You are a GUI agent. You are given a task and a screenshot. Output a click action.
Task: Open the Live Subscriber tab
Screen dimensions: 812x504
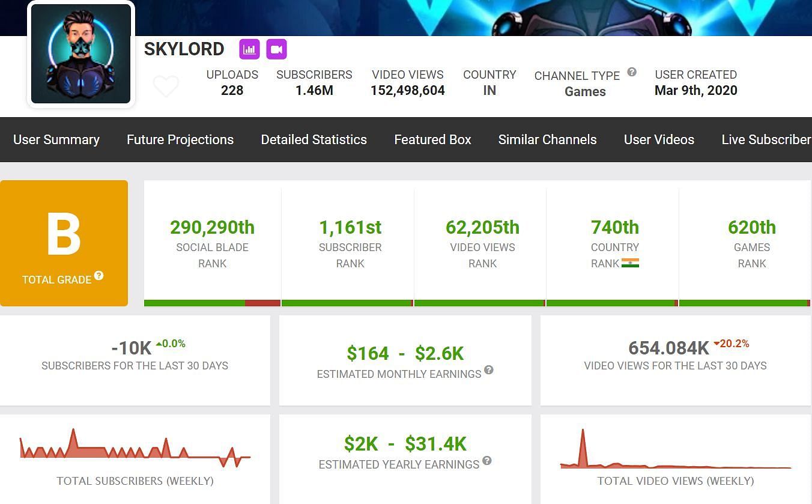click(x=766, y=139)
